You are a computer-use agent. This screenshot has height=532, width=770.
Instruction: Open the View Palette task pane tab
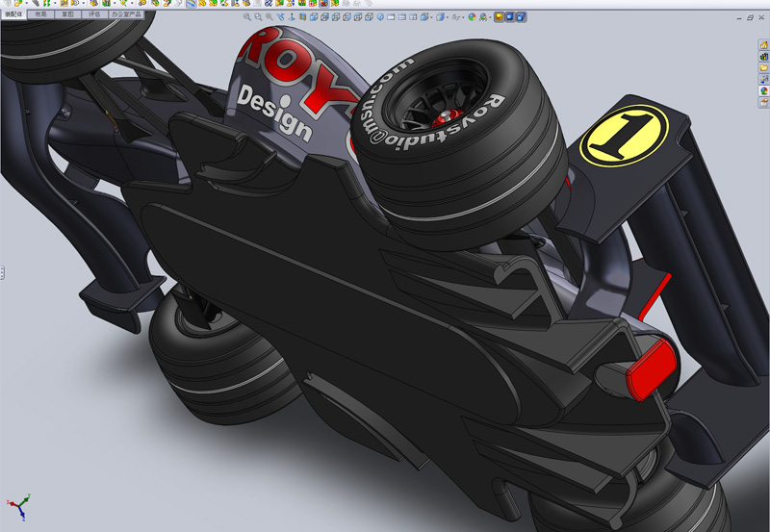click(x=763, y=79)
